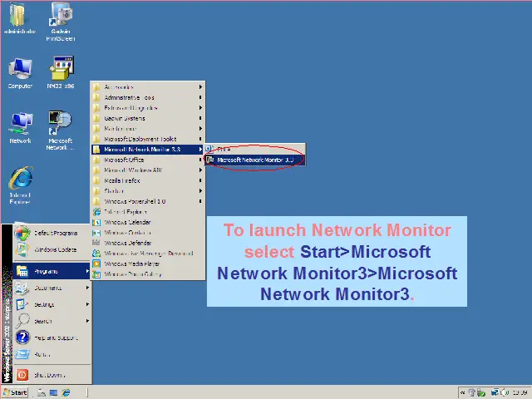532x399 pixels.
Task: Expand the Microsoft Office submenu
Action: click(123, 160)
